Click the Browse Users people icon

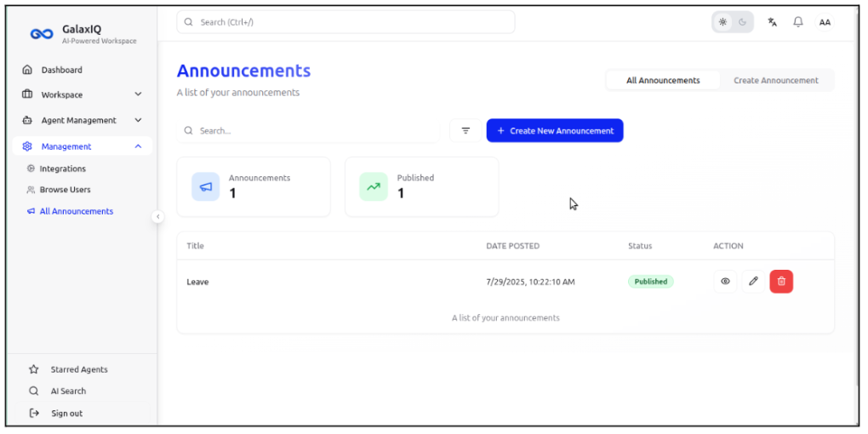pos(31,189)
